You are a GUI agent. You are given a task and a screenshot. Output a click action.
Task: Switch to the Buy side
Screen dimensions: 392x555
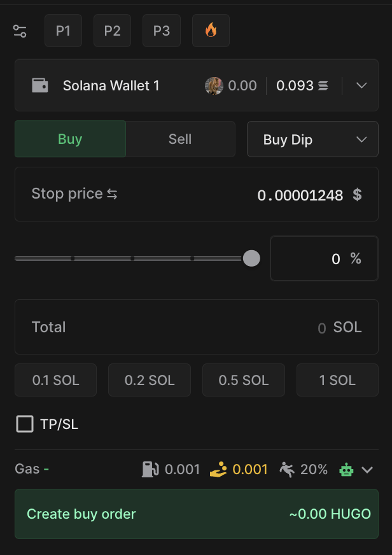(x=70, y=139)
